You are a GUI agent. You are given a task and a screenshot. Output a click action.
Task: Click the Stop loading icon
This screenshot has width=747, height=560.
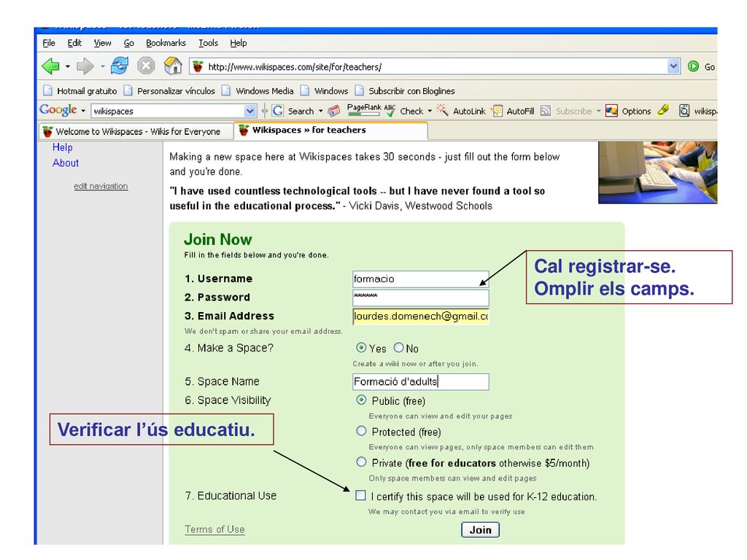tap(146, 66)
